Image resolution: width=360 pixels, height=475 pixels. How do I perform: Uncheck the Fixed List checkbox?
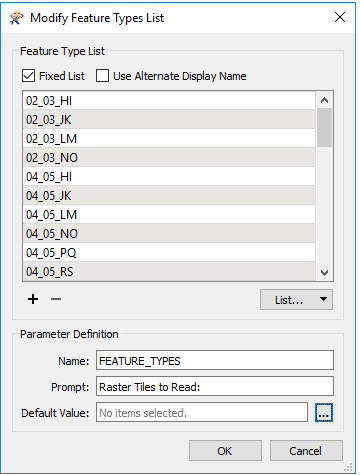point(28,76)
